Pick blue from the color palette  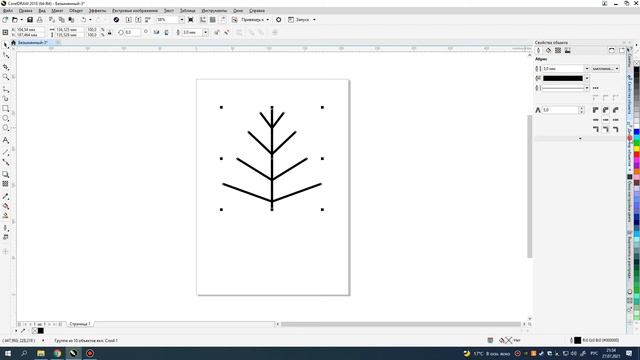click(636, 133)
